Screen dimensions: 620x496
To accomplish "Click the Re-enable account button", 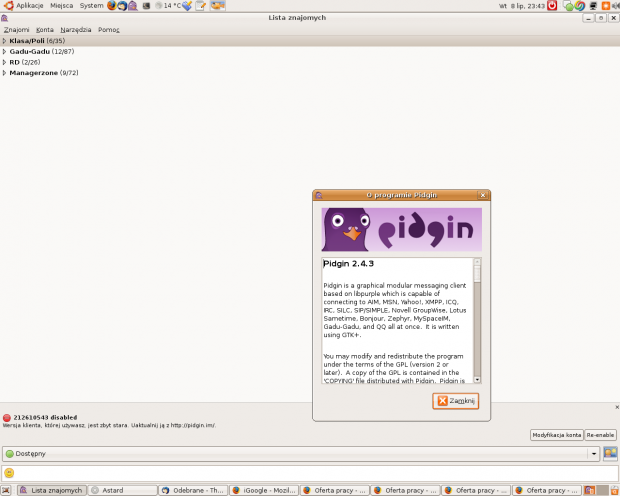I will pos(600,435).
